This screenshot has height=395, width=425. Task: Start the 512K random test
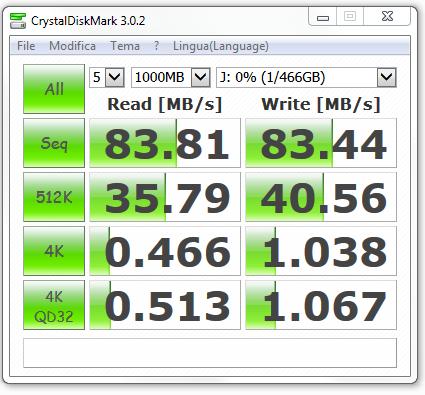click(x=54, y=197)
